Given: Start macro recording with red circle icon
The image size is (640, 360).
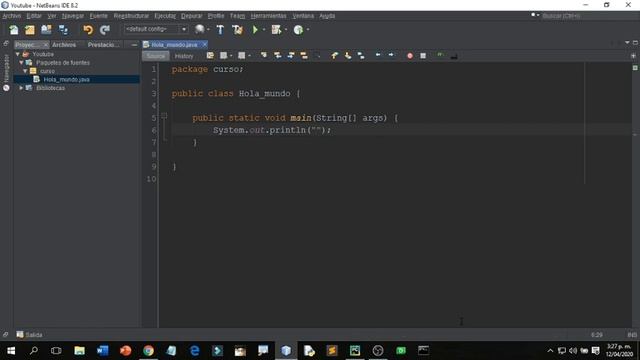Looking at the screenshot, I should [x=410, y=56].
